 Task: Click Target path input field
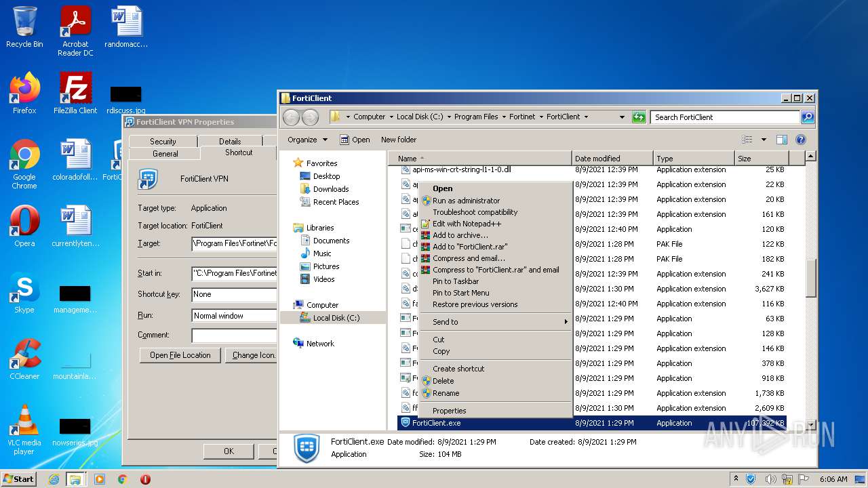[x=234, y=243]
